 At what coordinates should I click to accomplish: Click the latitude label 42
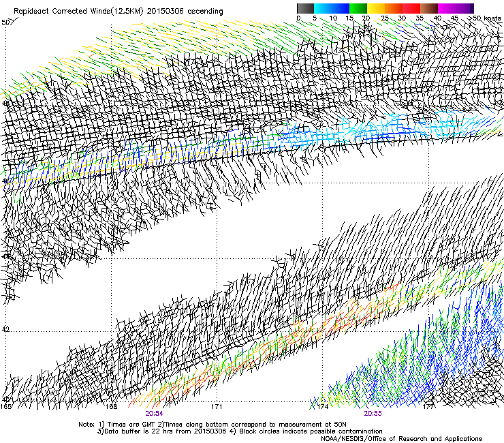click(x=5, y=329)
